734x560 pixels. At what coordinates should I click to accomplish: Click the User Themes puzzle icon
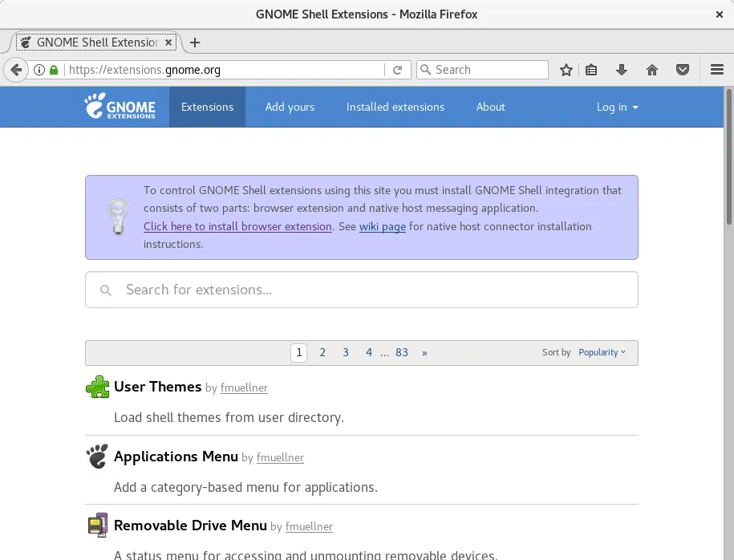pos(97,387)
